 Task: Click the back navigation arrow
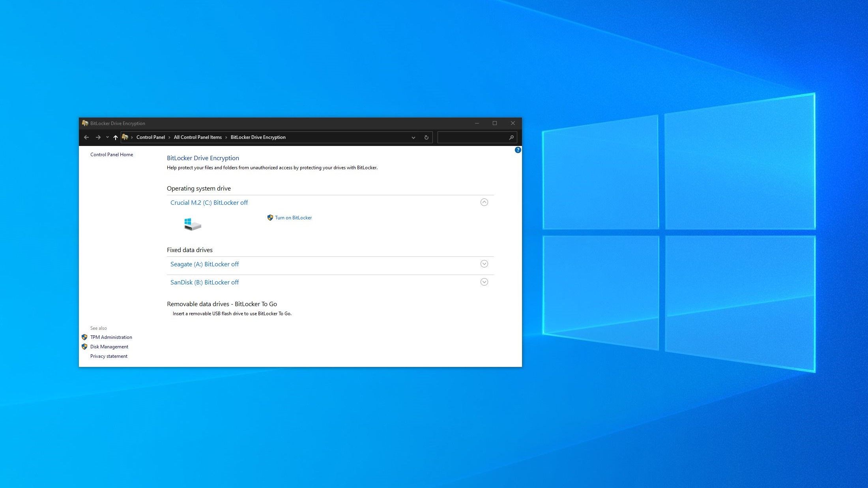coord(86,137)
